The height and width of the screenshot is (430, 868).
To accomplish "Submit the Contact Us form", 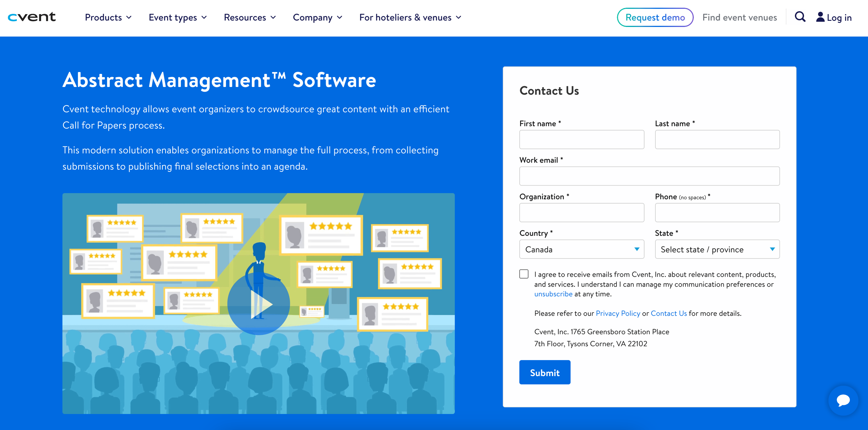I will coord(545,372).
